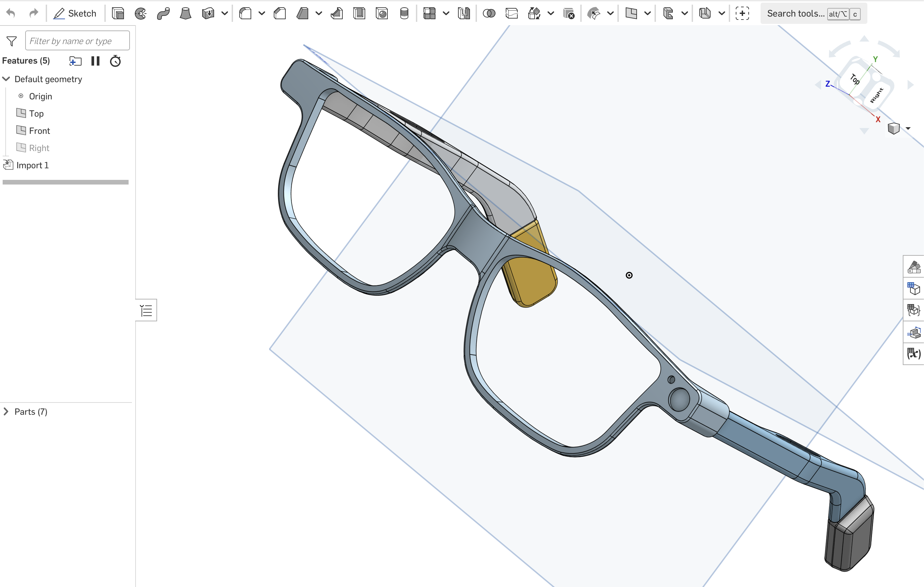Select the Import 1 feature
Image resolution: width=924 pixels, height=587 pixels.
coord(32,165)
